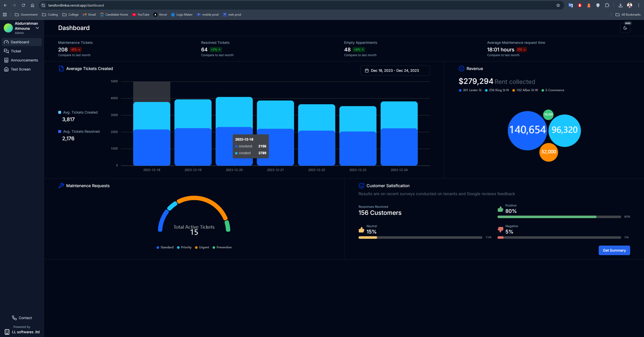This screenshot has width=644, height=337.
Task: Click the Test Screen home icon
Action: (x=6, y=69)
